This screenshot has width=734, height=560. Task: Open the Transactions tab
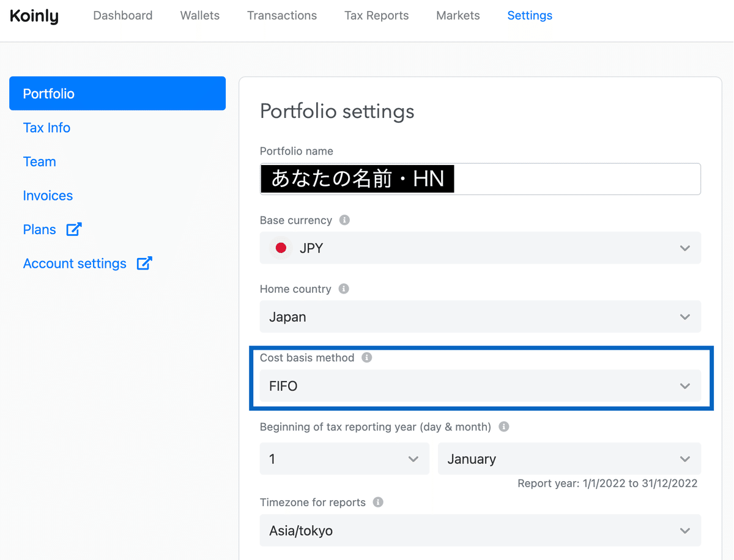tap(282, 16)
